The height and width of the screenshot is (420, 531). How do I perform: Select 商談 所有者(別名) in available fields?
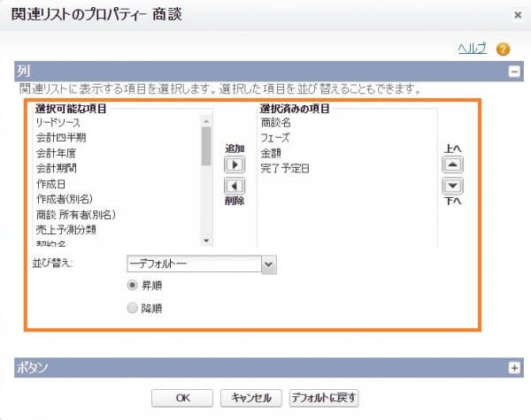(76, 215)
